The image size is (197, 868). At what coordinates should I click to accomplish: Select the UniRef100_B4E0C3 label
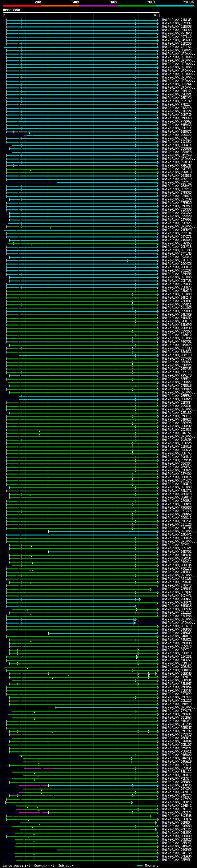tap(177, 125)
